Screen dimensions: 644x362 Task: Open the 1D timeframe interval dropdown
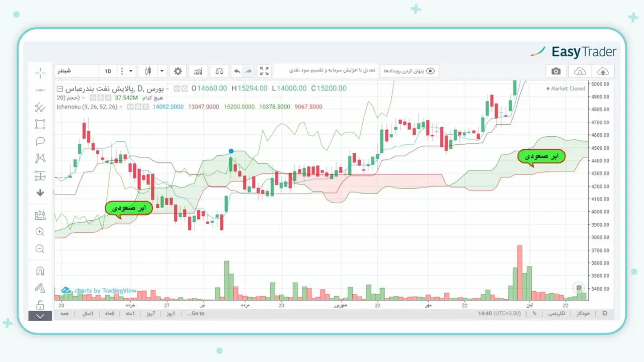pos(131,71)
